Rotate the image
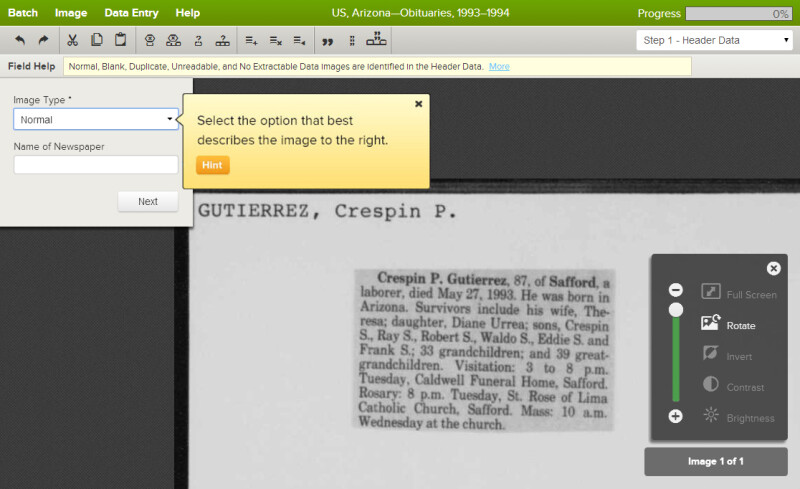800x489 pixels. (729, 324)
